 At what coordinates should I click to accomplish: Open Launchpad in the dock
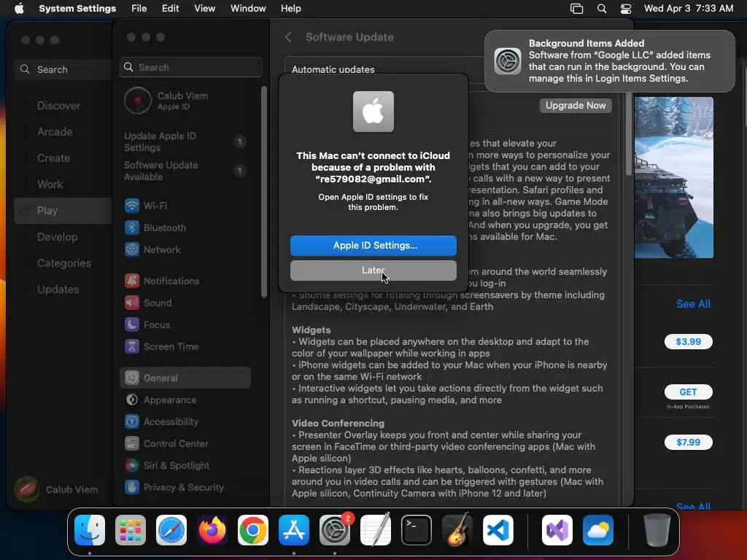tap(131, 530)
